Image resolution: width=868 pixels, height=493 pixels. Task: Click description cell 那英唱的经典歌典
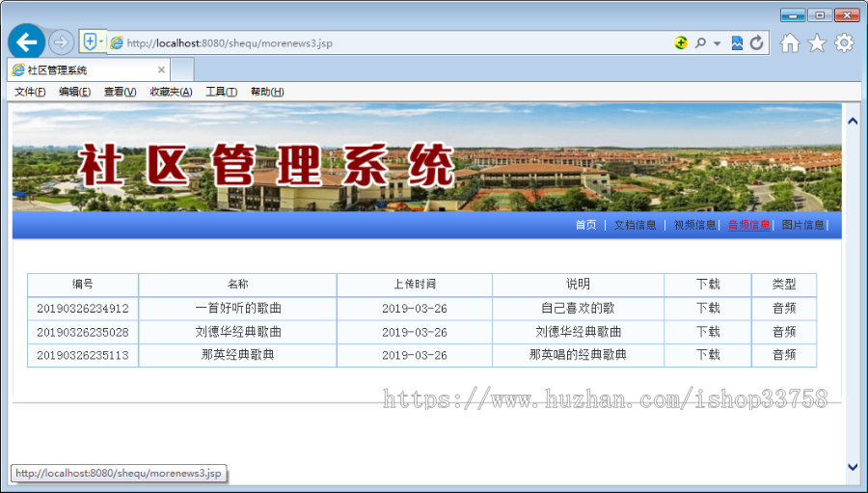point(578,355)
